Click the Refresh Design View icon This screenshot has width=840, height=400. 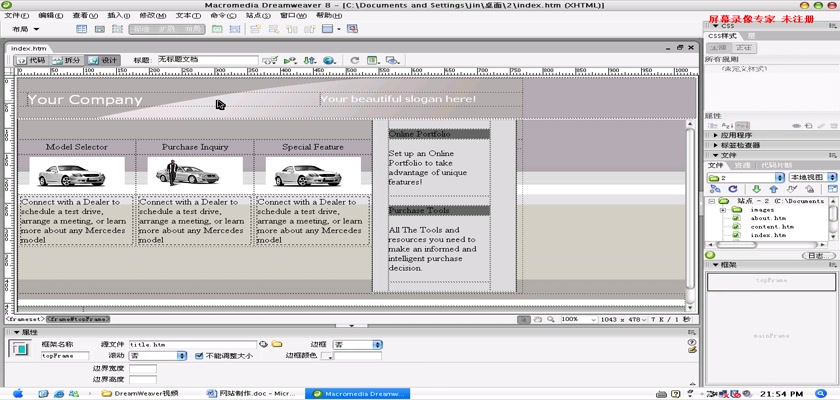pos(355,61)
